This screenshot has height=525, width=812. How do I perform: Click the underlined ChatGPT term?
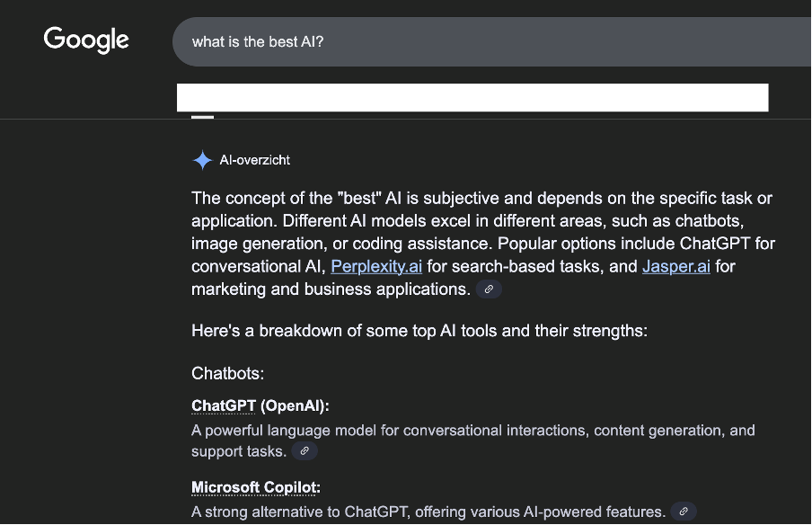pos(224,405)
